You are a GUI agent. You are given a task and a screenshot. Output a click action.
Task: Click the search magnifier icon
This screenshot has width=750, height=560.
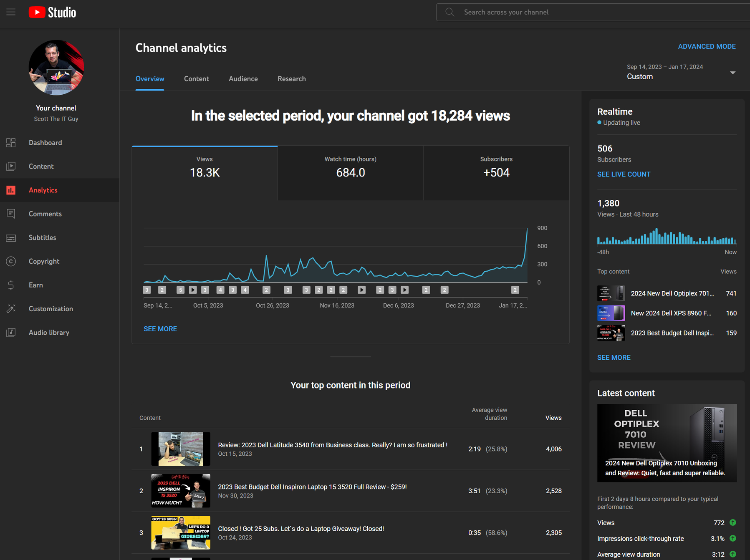coord(449,12)
